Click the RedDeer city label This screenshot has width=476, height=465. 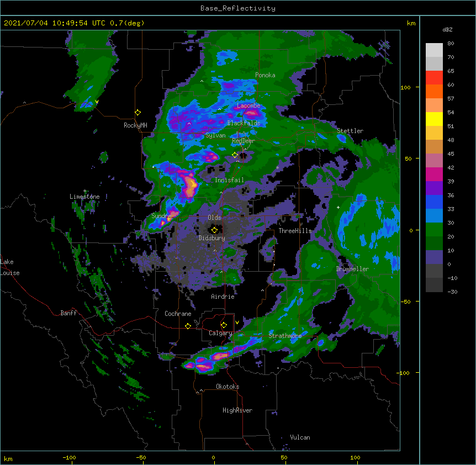click(243, 141)
